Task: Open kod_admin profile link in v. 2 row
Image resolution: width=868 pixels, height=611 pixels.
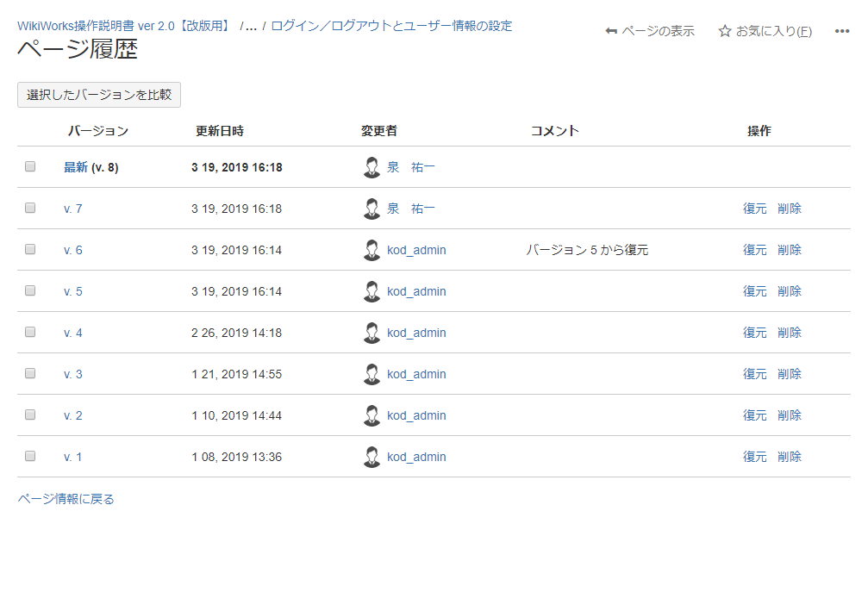Action: [x=416, y=415]
